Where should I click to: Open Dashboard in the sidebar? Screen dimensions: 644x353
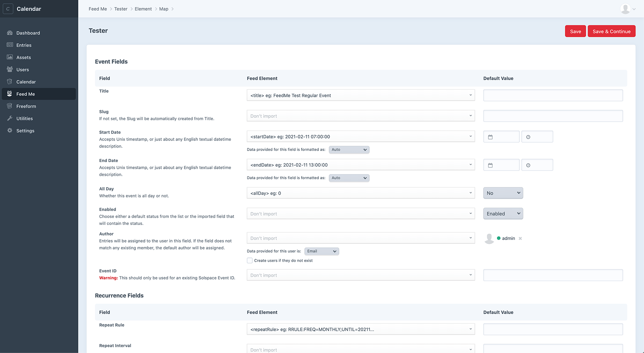coord(39,33)
